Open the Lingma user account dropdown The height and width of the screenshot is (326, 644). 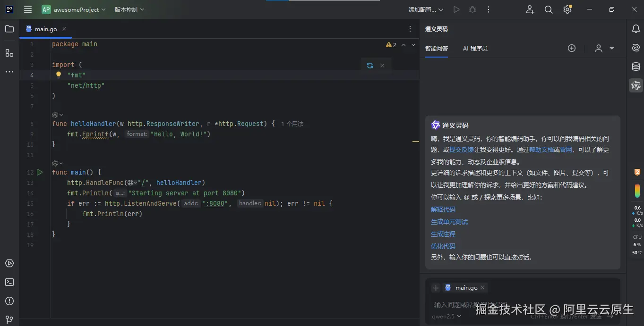point(604,48)
